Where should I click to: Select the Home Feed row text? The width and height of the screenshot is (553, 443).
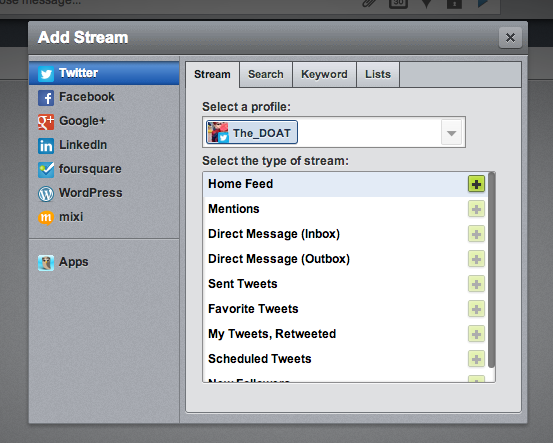pyautogui.click(x=241, y=184)
